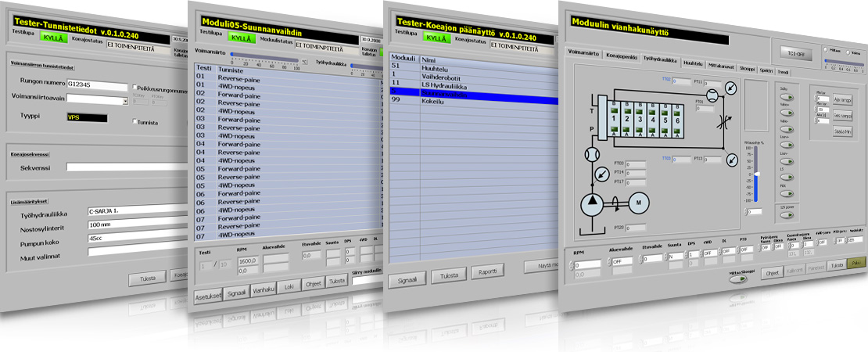Open the Voimansiirtoavain dropdown
Image resolution: width=868 pixels, height=352 pixels.
point(126,102)
